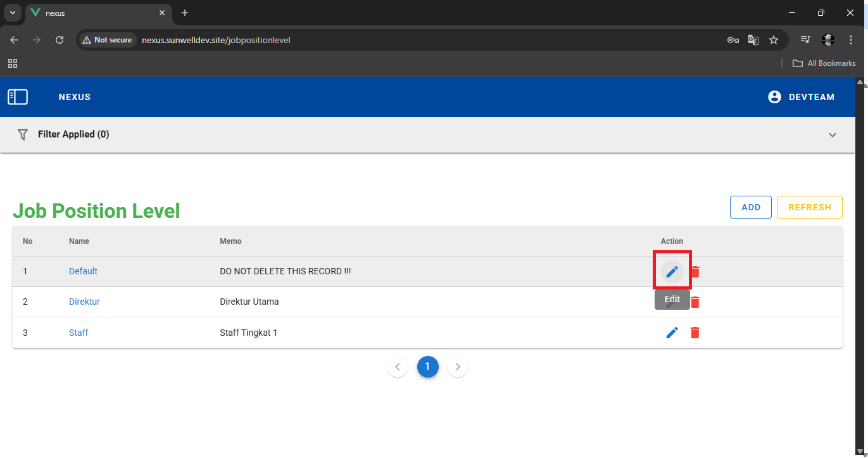868x458 pixels.
Task: Open the DEVTEAM user account icon
Action: (774, 97)
